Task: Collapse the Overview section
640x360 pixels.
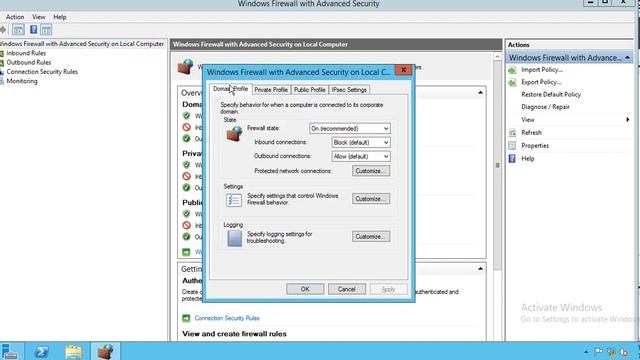Action: [480, 93]
